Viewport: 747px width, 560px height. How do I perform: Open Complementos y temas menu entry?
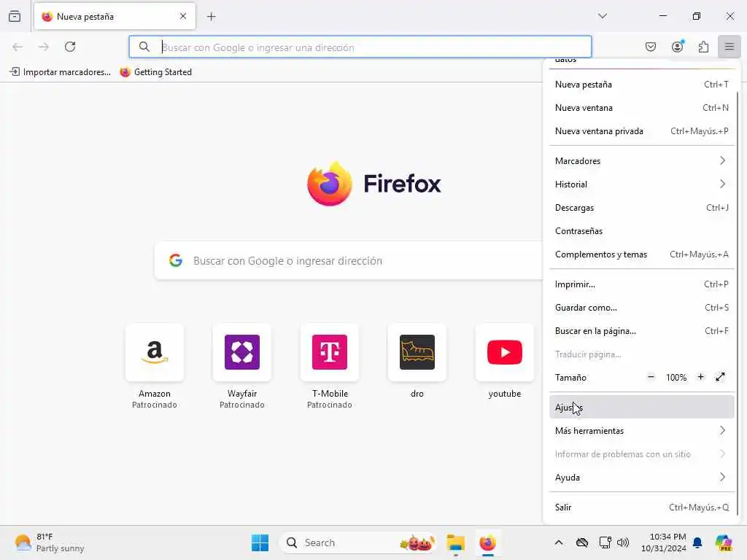tap(641, 254)
